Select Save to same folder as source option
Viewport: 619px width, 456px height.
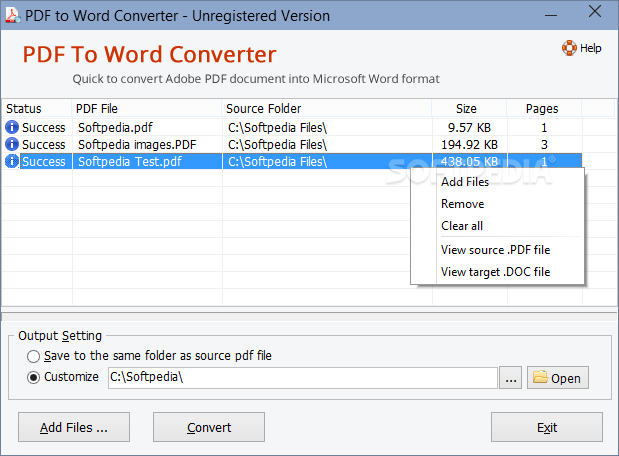tap(34, 357)
